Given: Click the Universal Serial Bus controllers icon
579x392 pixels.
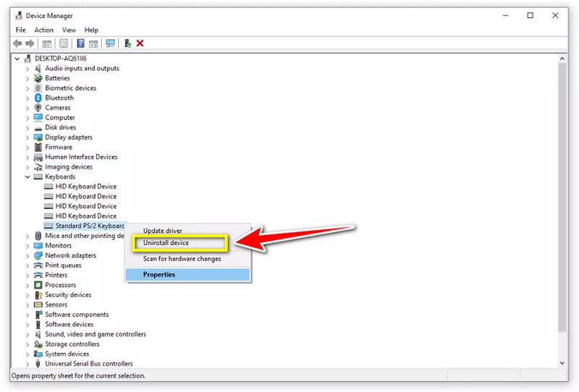Looking at the screenshot, I should click(x=38, y=364).
